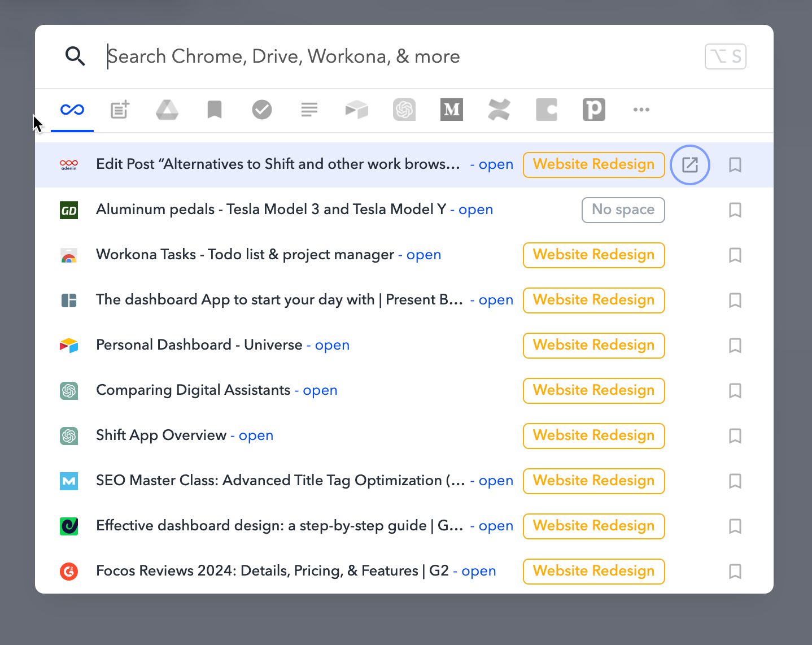Click Website Redesign tag on Effective dashboard design
812x645 pixels.
click(594, 526)
